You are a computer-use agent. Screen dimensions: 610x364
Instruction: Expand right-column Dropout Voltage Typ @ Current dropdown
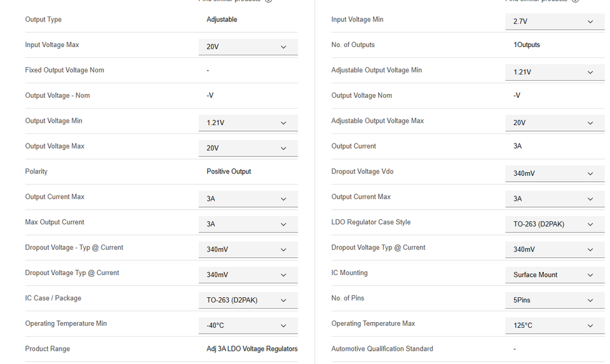point(554,249)
